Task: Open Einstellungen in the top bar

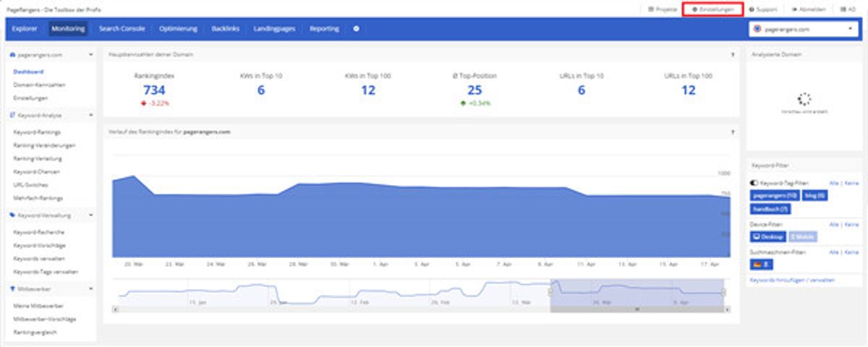Action: 712,9
